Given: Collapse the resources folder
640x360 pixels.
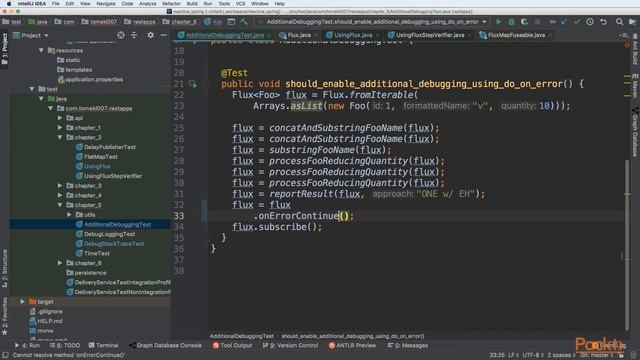Looking at the screenshot, I should (x=41, y=51).
